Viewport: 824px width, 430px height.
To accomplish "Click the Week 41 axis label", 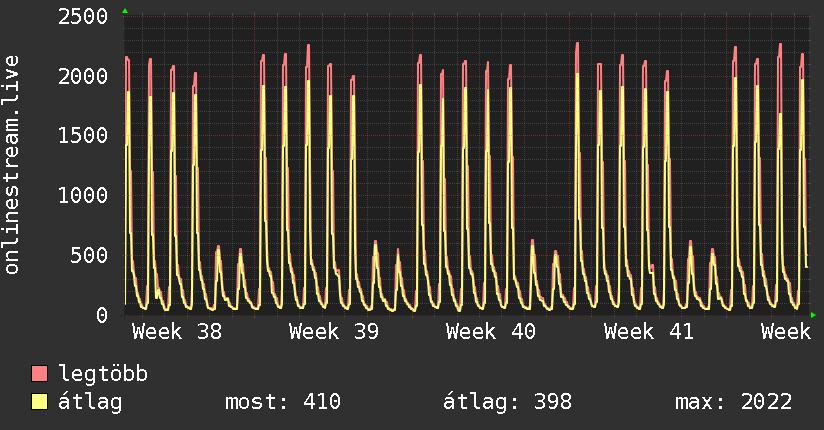I will click(648, 332).
